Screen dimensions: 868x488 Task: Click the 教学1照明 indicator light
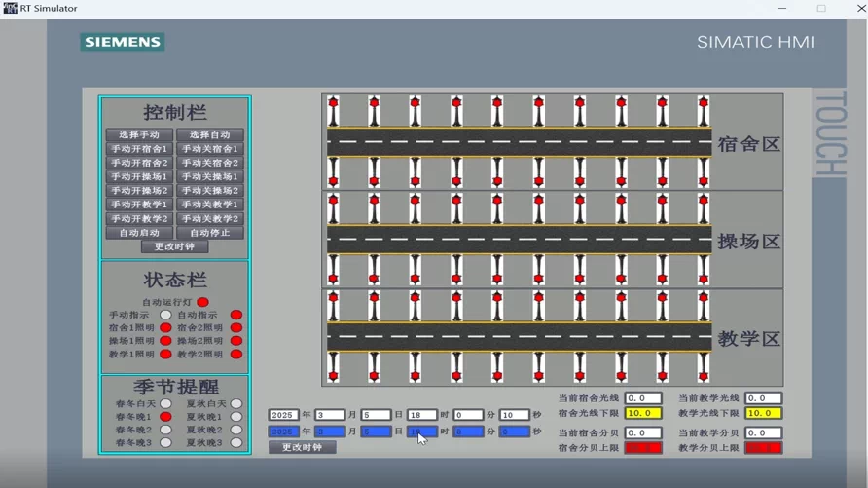[165, 354]
